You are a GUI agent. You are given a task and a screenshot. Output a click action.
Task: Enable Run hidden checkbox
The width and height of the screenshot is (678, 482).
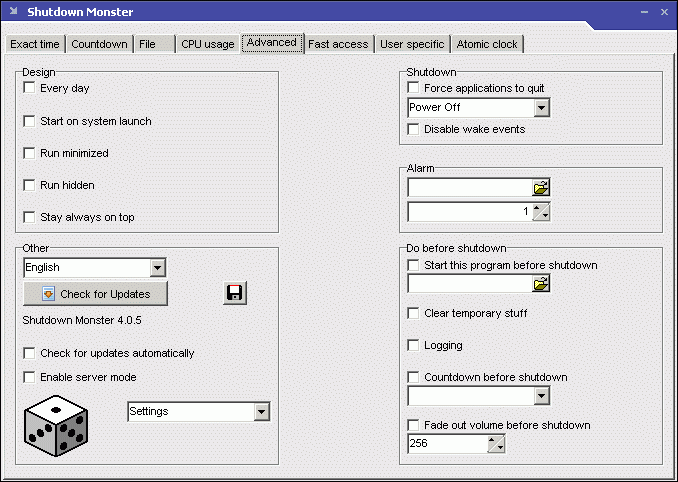29,185
